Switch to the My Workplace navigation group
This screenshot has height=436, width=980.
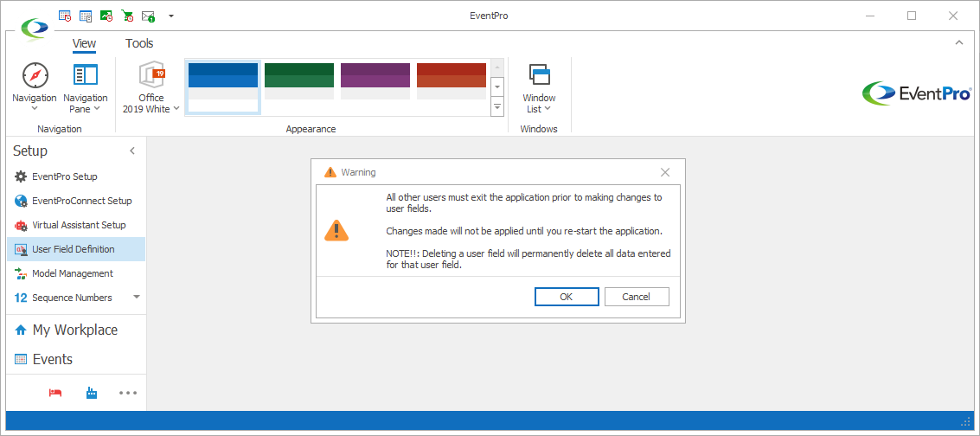[x=75, y=330]
